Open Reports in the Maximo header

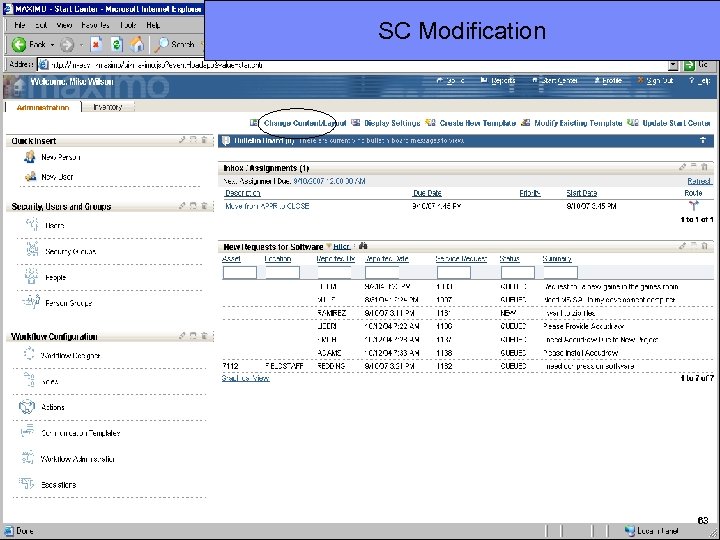point(498,81)
